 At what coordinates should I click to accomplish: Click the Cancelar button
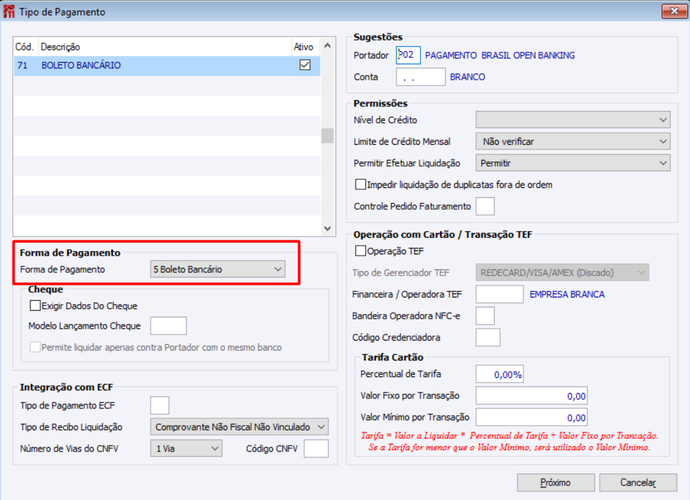point(638,483)
